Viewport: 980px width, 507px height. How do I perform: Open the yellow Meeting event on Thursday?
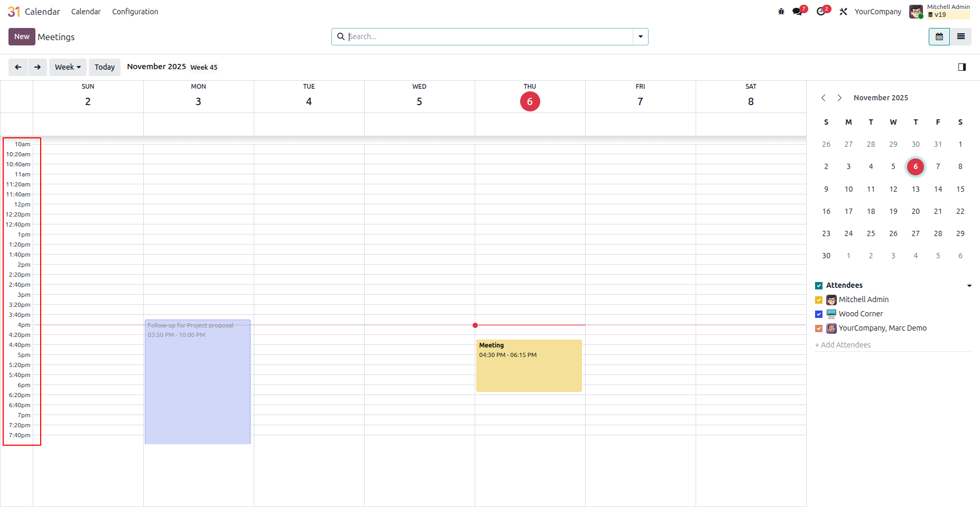coord(529,365)
